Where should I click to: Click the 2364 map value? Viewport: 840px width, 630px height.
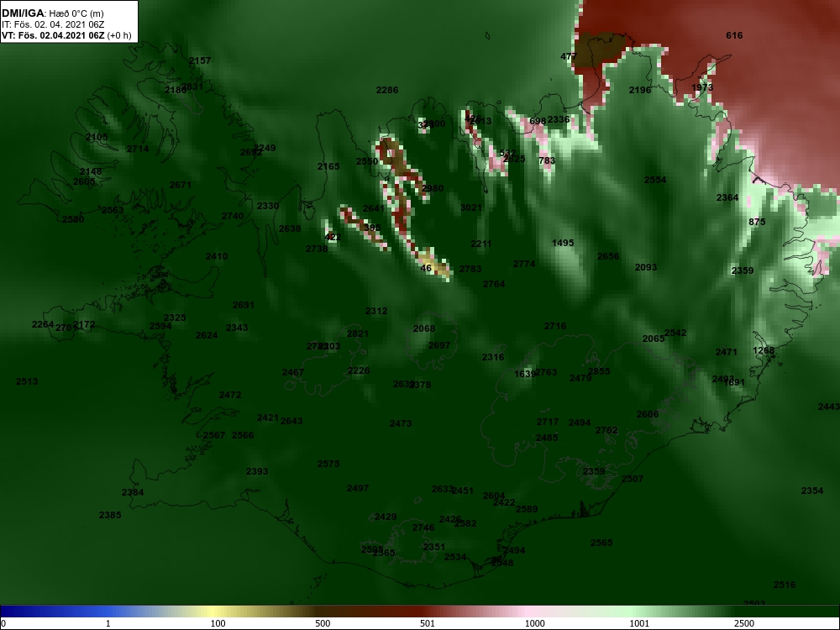click(727, 197)
